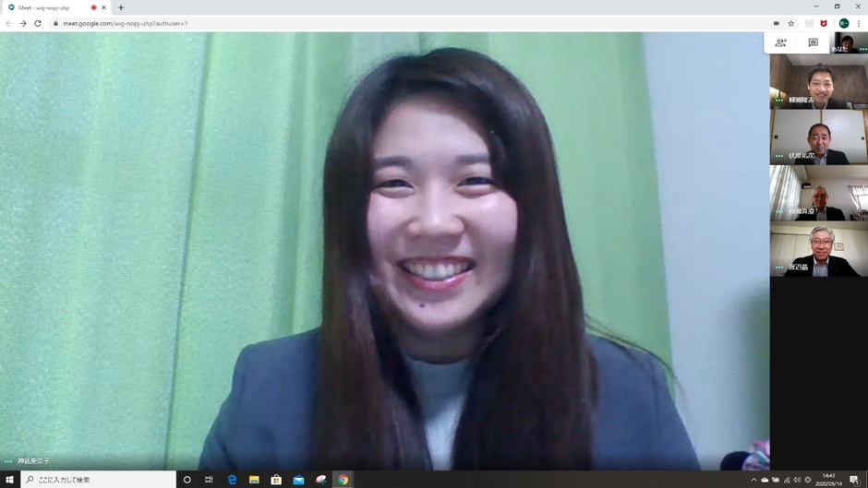The height and width of the screenshot is (488, 868).
Task: Reload the Meet page
Action: pyautogui.click(x=38, y=23)
